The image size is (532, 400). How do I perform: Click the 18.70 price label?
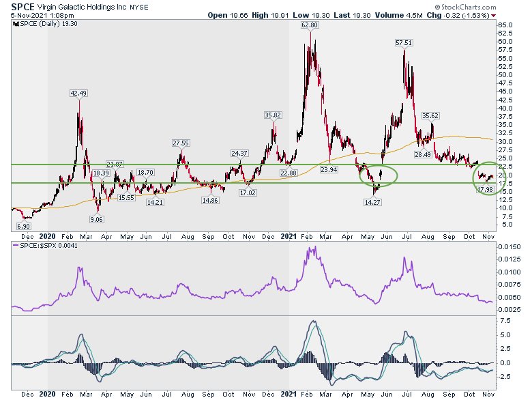click(145, 173)
